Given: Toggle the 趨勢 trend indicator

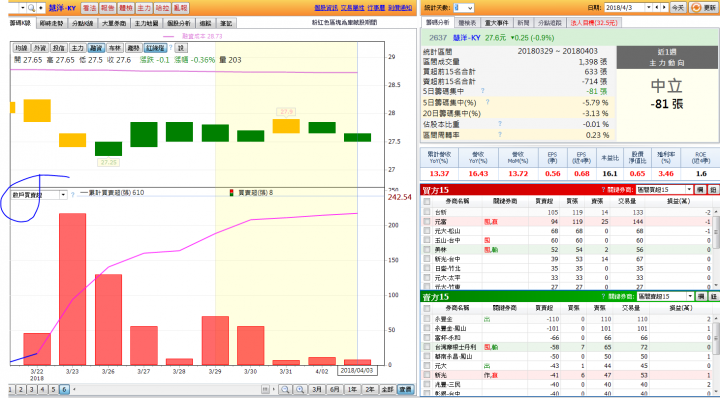Looking at the screenshot, I should tap(133, 48).
